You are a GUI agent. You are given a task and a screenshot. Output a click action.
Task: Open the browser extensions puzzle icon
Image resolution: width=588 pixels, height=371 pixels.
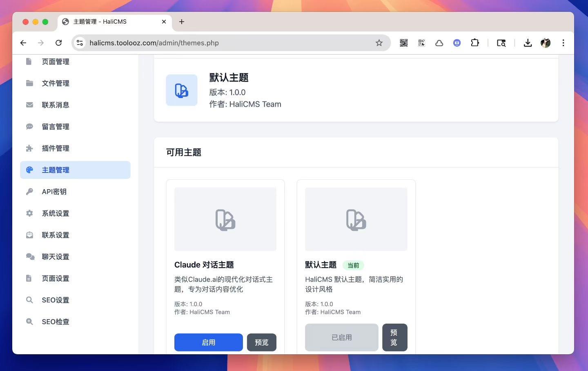(475, 43)
